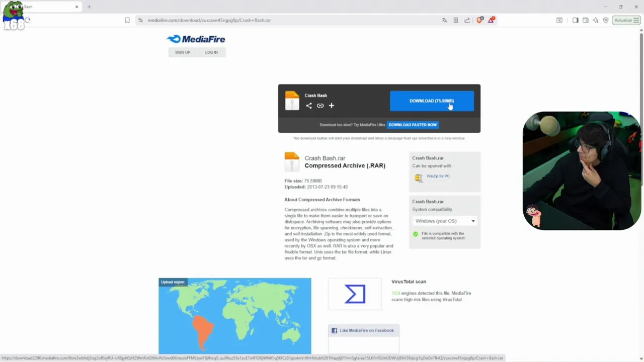Image resolution: width=644 pixels, height=362 pixels.
Task: Open the tab search icon in toolbar
Action: pos(559,20)
